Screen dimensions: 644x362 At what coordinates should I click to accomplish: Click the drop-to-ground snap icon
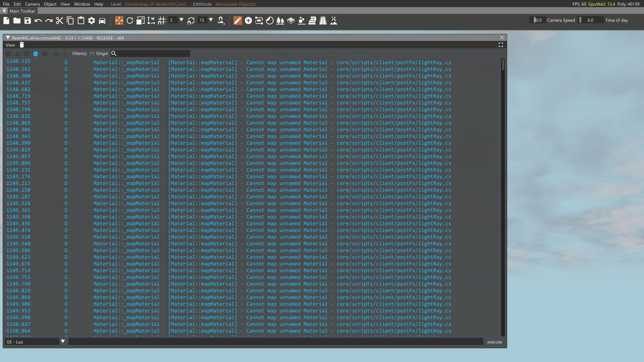click(221, 21)
